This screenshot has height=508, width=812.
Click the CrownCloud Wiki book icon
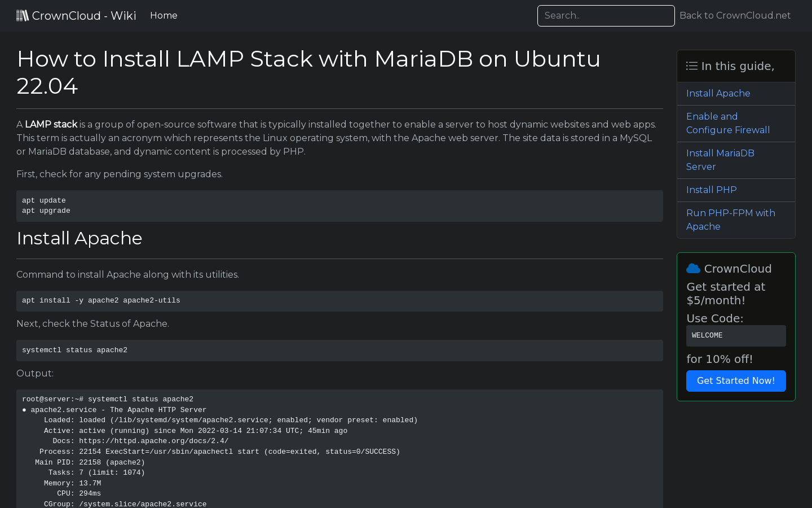(23, 15)
